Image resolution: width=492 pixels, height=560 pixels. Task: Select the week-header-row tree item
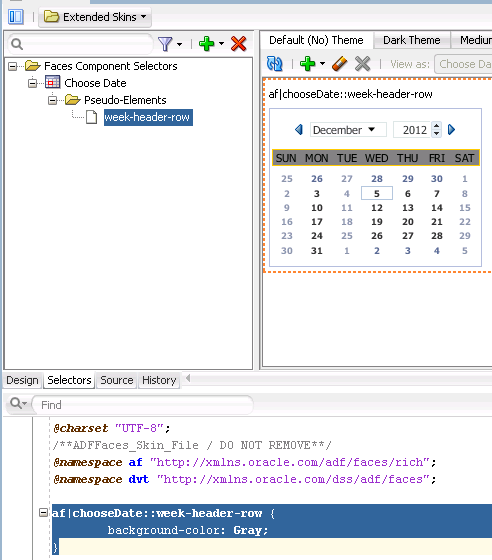click(x=148, y=117)
